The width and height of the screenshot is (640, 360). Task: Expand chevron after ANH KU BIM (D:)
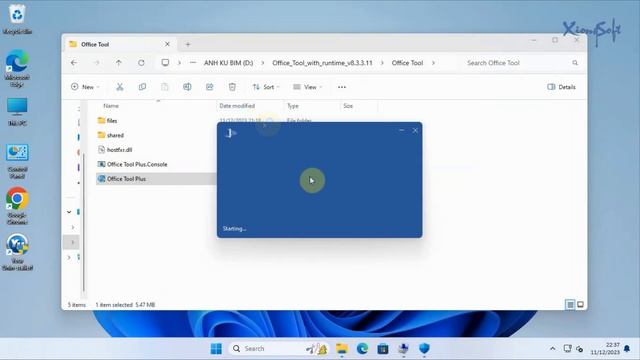point(262,63)
